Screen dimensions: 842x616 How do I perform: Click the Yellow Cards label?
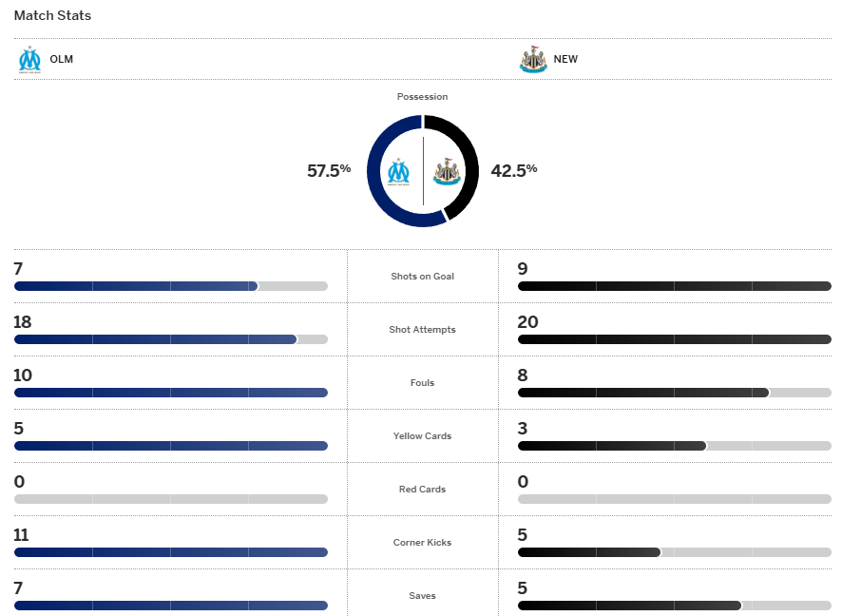(x=423, y=436)
